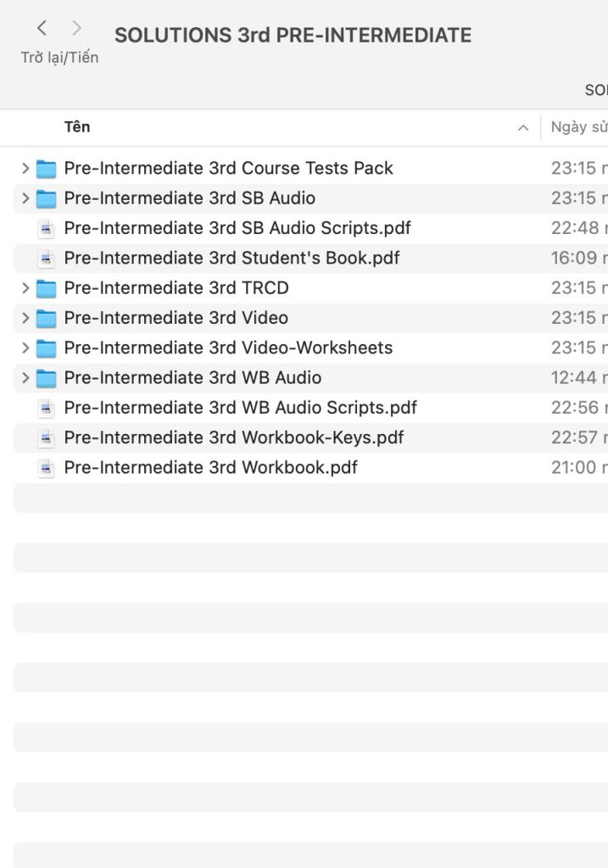Viewport: 608px width, 868px height.
Task: Toggle sort order arrow in Tên column
Action: (522, 128)
